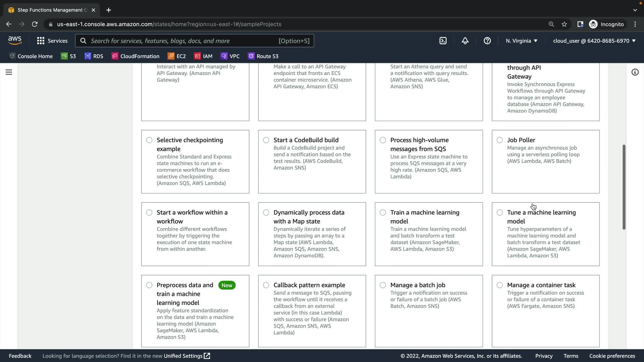Open Route 53 from favorites bar
The width and height of the screenshot is (644, 362).
tap(263, 56)
